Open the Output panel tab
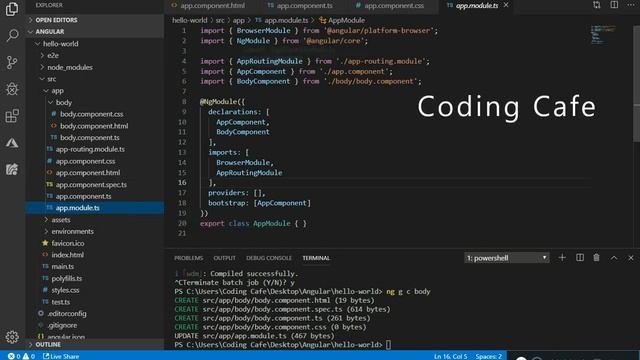 click(224, 258)
